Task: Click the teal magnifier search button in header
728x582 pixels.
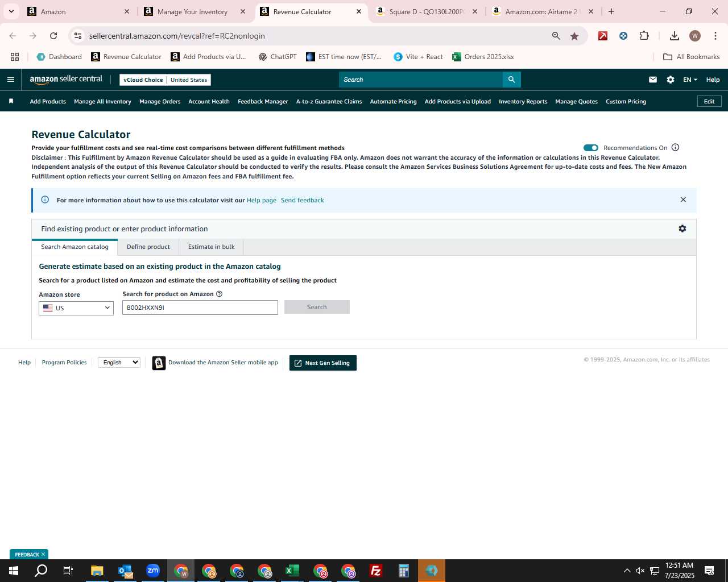Action: click(x=511, y=80)
